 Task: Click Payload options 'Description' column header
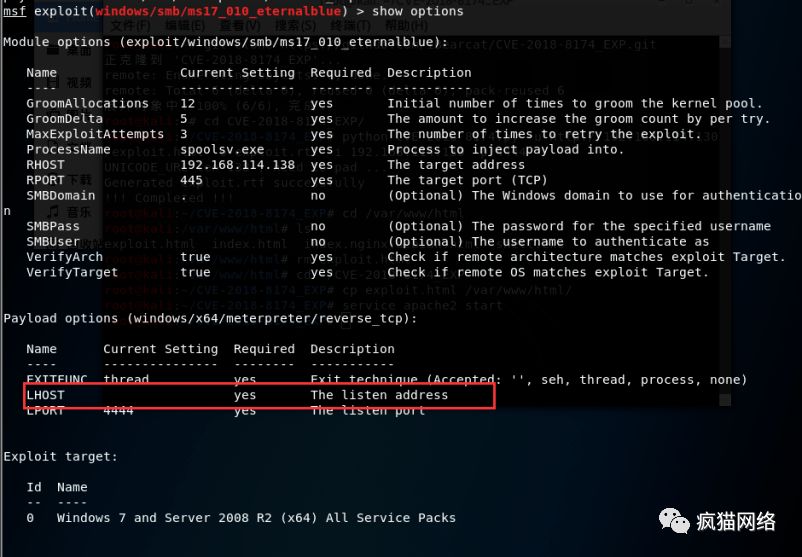(x=352, y=349)
